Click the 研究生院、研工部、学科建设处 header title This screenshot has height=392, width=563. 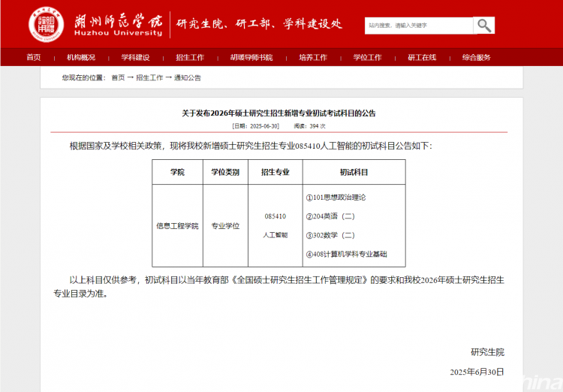pyautogui.click(x=259, y=24)
